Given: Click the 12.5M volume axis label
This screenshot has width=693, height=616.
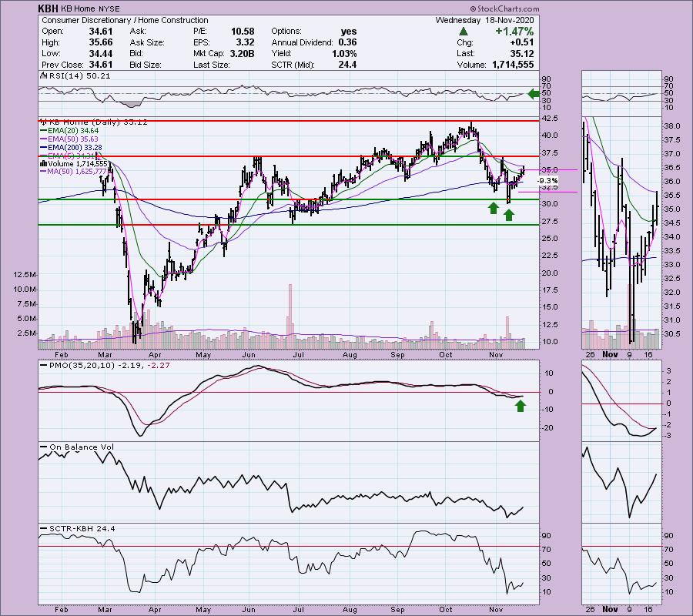Looking at the screenshot, I should [x=25, y=274].
